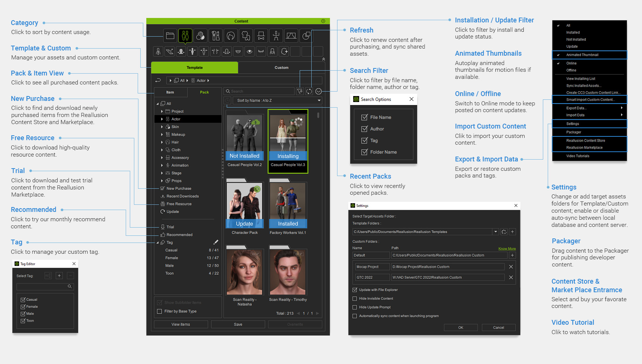Enable Hide Invisible Content checkbox
This screenshot has height=364, width=642.
355,299
